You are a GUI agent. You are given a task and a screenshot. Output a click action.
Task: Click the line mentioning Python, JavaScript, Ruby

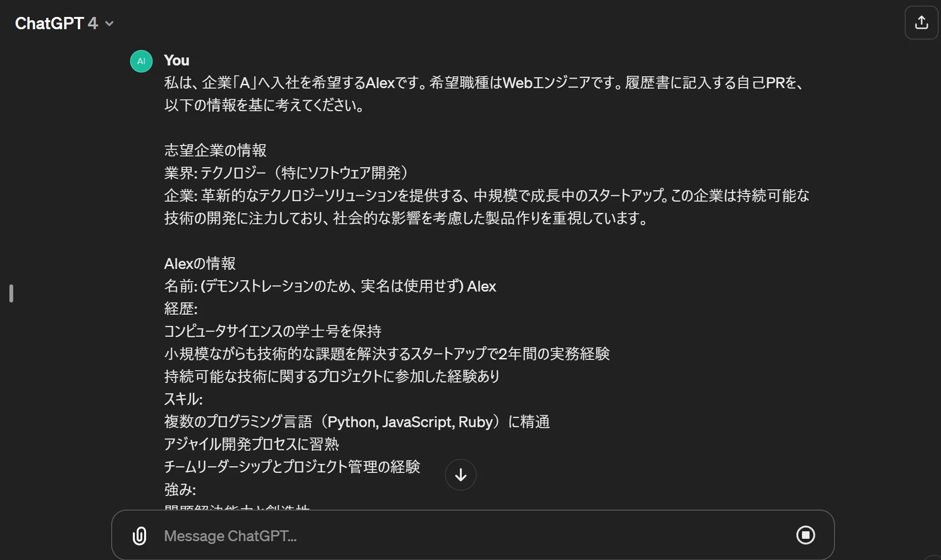[357, 422]
